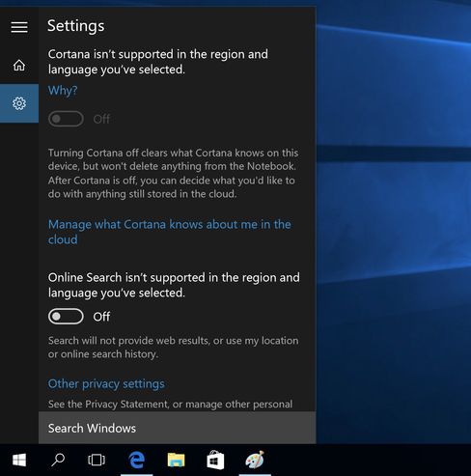Go to the Cortana Home icon
Viewport: 471px width, 476px height.
point(19,66)
